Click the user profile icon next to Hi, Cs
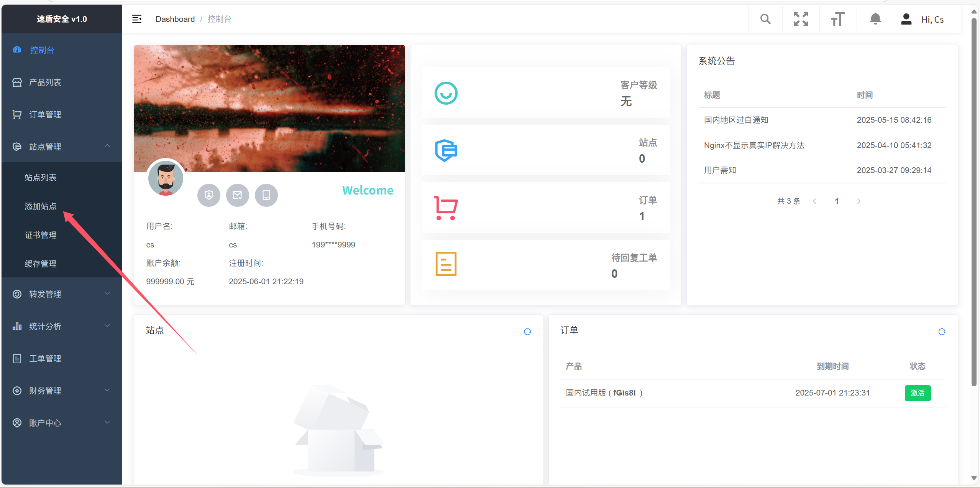This screenshot has height=488, width=980. coord(906,19)
